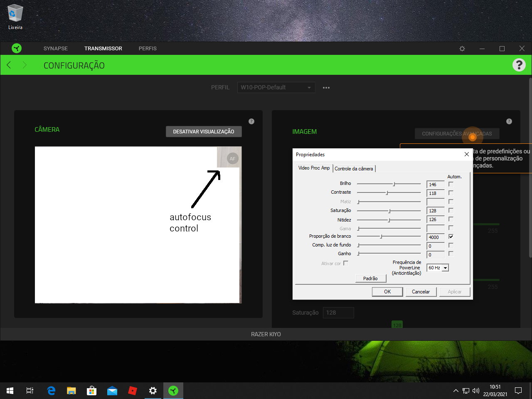
Task: Enable automatic Brilho checkbox
Action: 451,184
